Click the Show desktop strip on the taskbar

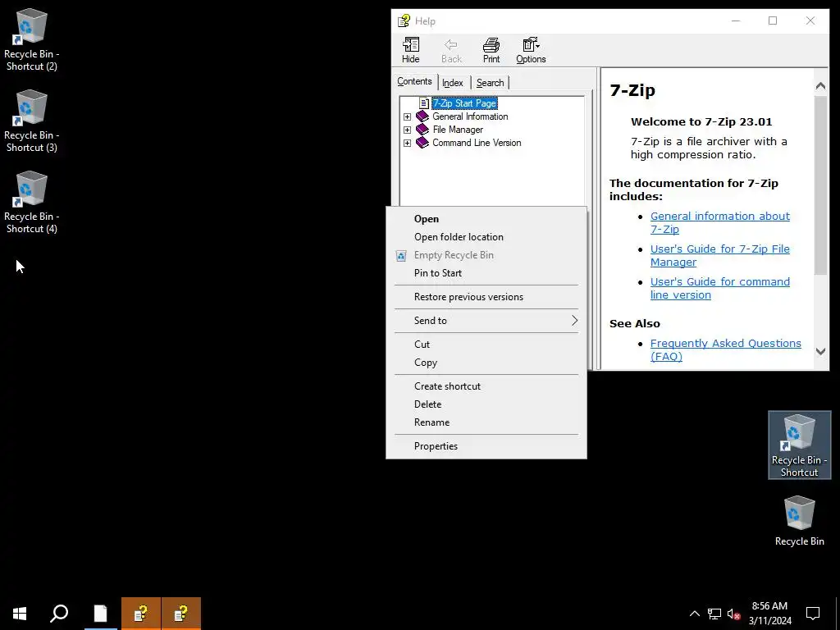pyautogui.click(x=838, y=614)
